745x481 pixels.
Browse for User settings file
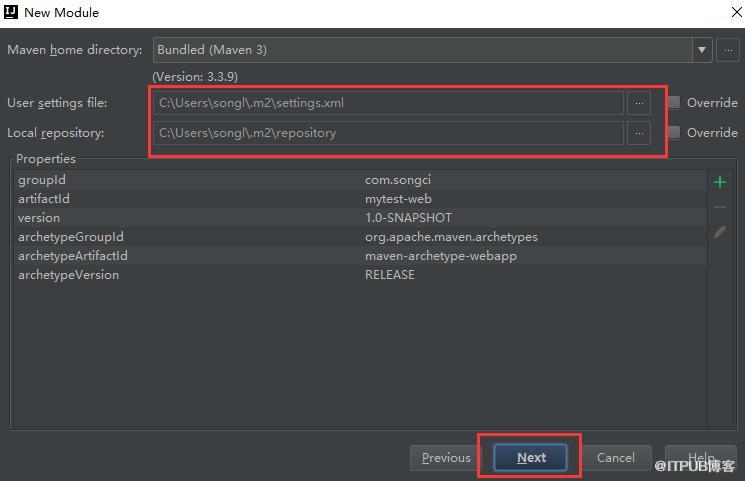[639, 103]
